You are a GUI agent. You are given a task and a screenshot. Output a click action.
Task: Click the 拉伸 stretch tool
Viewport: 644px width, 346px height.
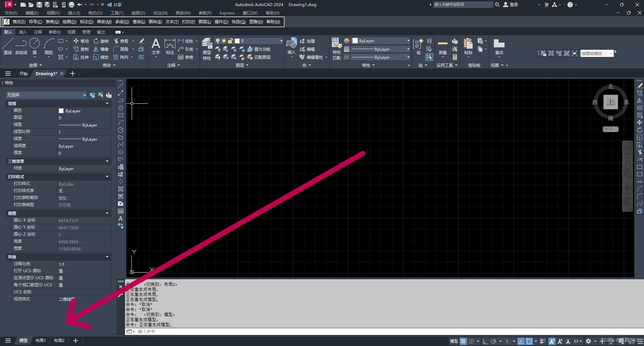point(81,57)
